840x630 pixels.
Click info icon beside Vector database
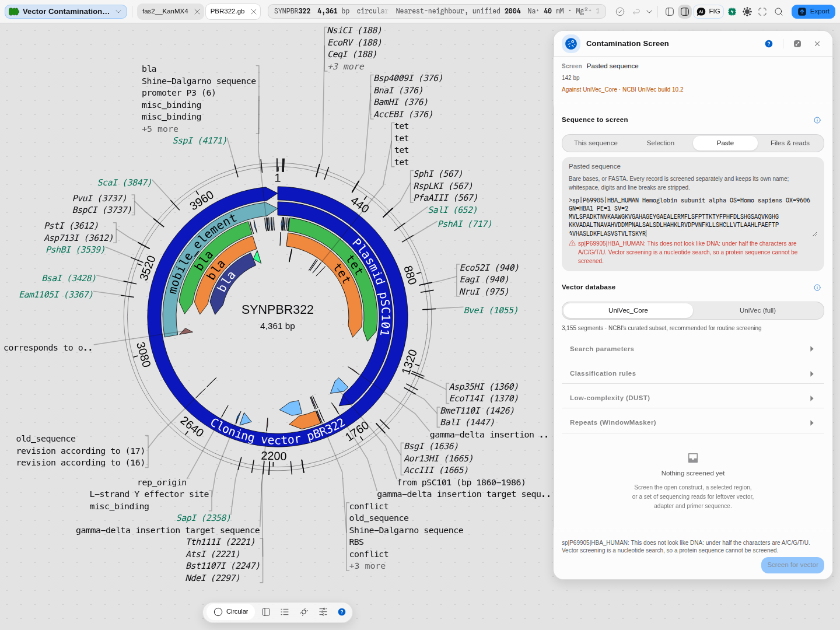(817, 288)
